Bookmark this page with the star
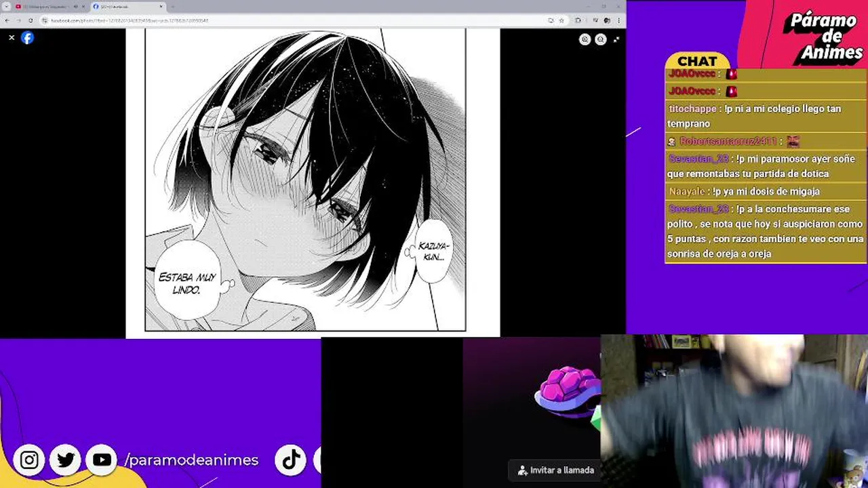This screenshot has height=488, width=868. 561,20
